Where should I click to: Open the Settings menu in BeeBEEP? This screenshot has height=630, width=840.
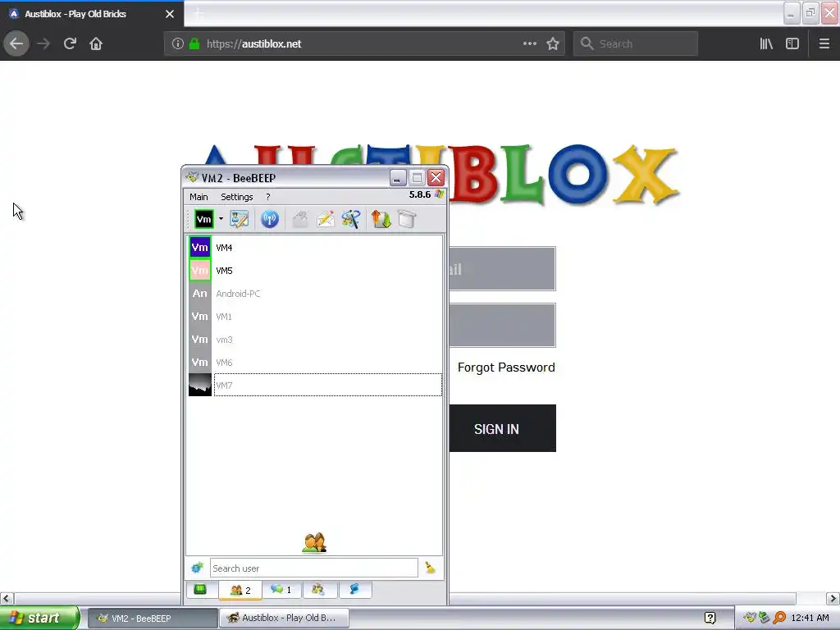[237, 197]
